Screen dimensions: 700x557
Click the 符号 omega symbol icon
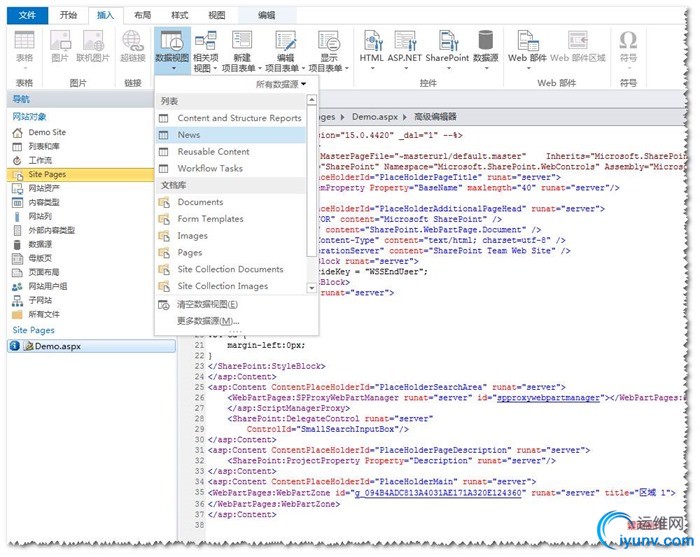(x=628, y=41)
